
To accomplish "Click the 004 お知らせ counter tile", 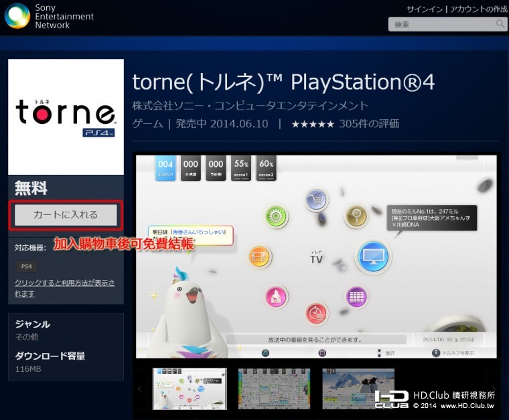I will pyautogui.click(x=165, y=168).
